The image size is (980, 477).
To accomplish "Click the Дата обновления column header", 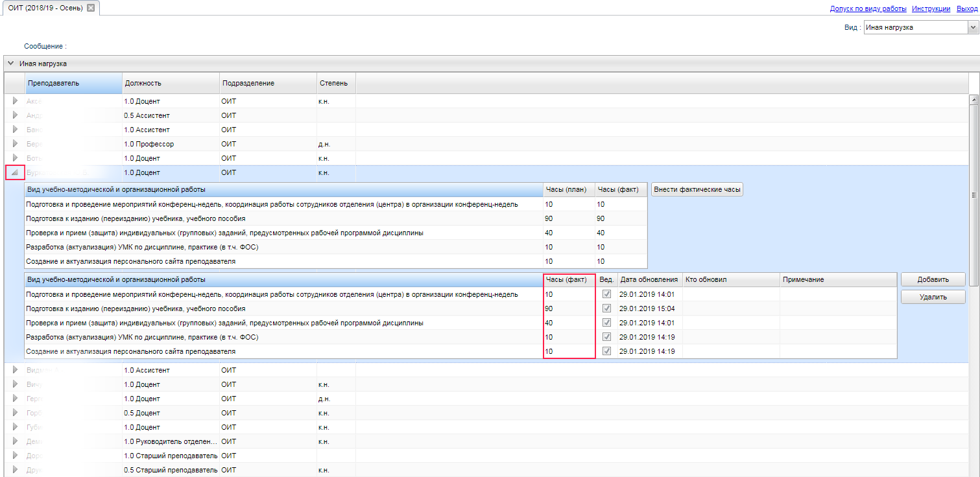I will 650,279.
